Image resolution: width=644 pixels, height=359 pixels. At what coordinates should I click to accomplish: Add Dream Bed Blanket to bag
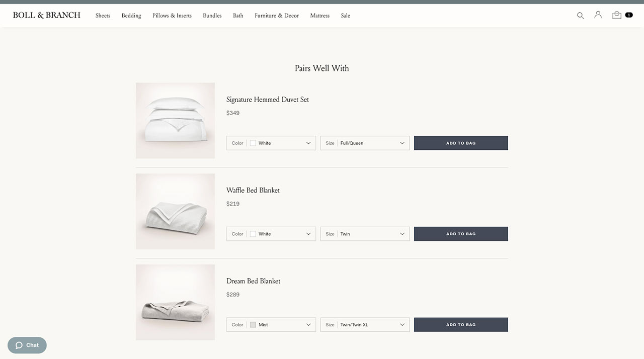click(x=461, y=324)
